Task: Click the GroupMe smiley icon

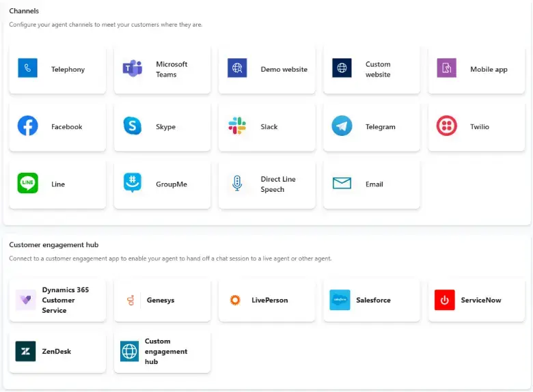Action: 133,183
